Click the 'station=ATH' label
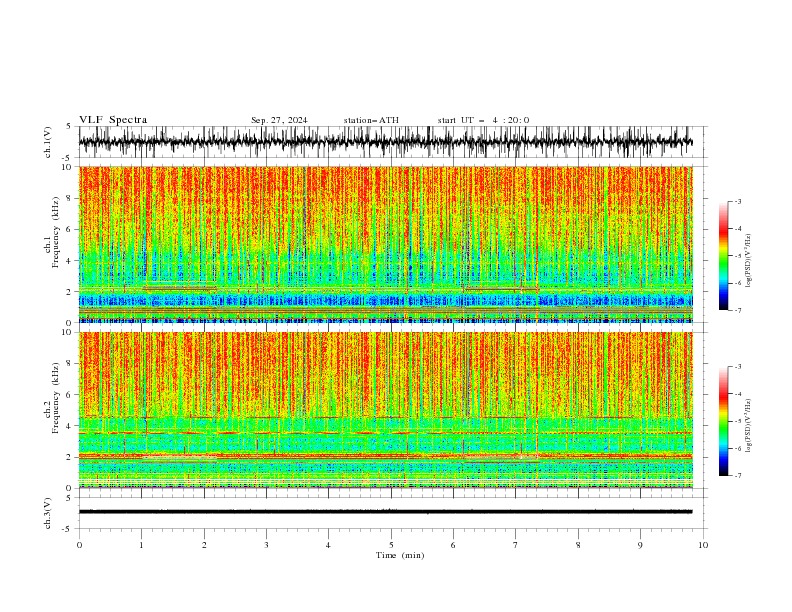 (371, 120)
